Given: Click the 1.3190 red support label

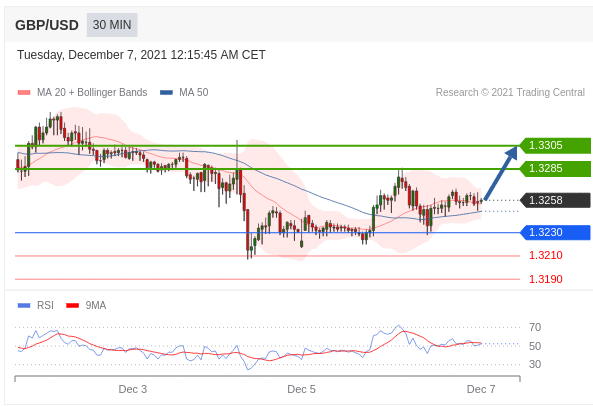Looking at the screenshot, I should pyautogui.click(x=546, y=280).
